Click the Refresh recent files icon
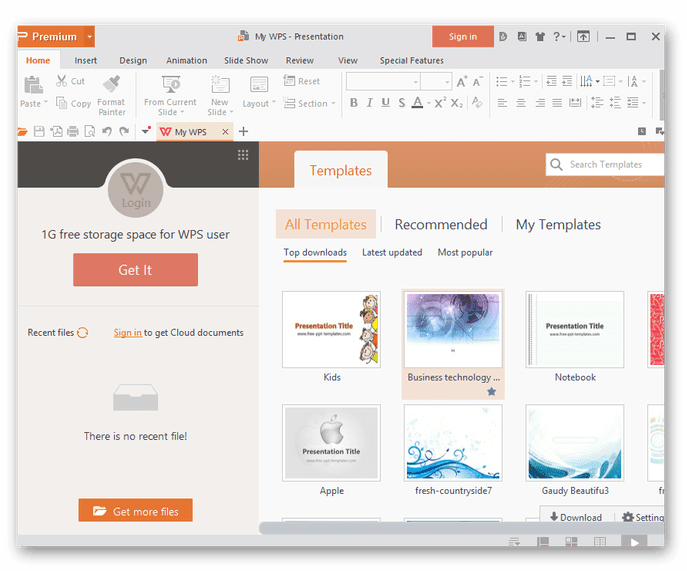Screen dimensions: 687x571 click(83, 333)
